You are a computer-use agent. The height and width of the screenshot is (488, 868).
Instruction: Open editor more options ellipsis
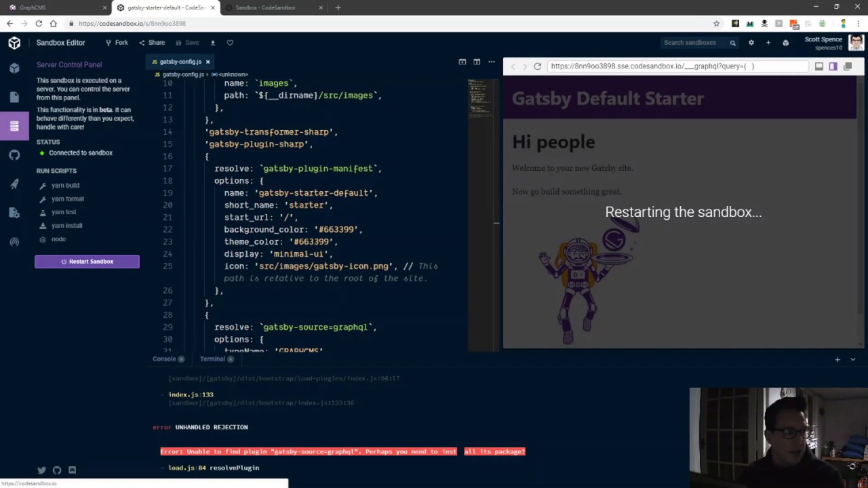click(x=492, y=62)
